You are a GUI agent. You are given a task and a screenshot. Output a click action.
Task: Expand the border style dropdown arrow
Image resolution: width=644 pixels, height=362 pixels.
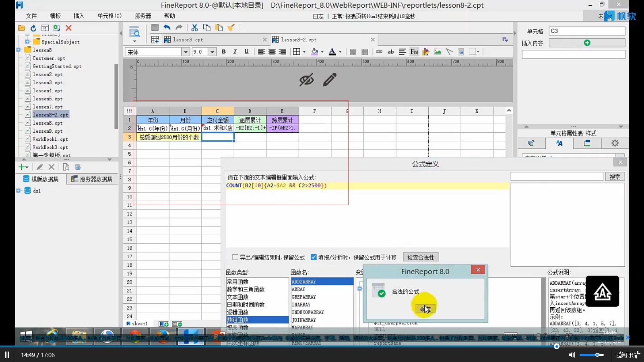click(304, 52)
